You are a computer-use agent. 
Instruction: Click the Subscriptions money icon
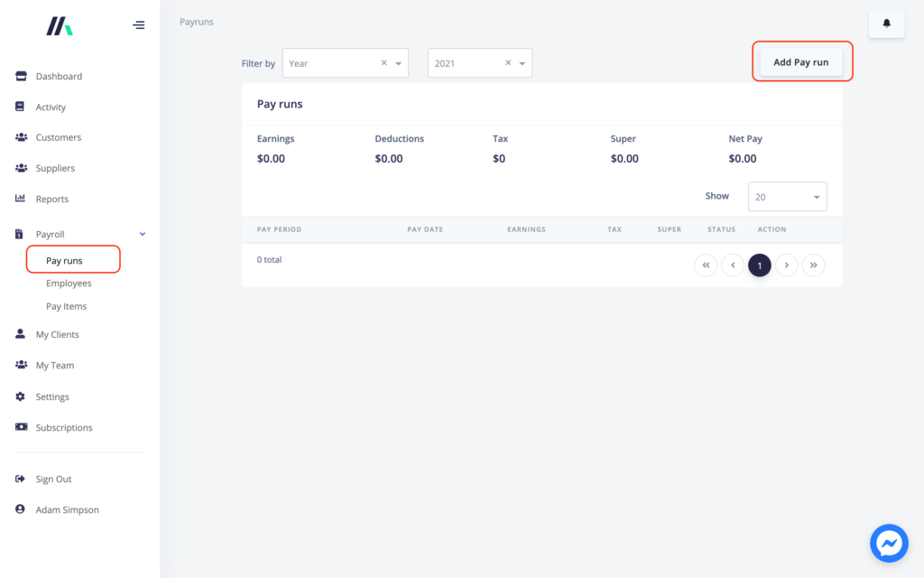point(21,427)
